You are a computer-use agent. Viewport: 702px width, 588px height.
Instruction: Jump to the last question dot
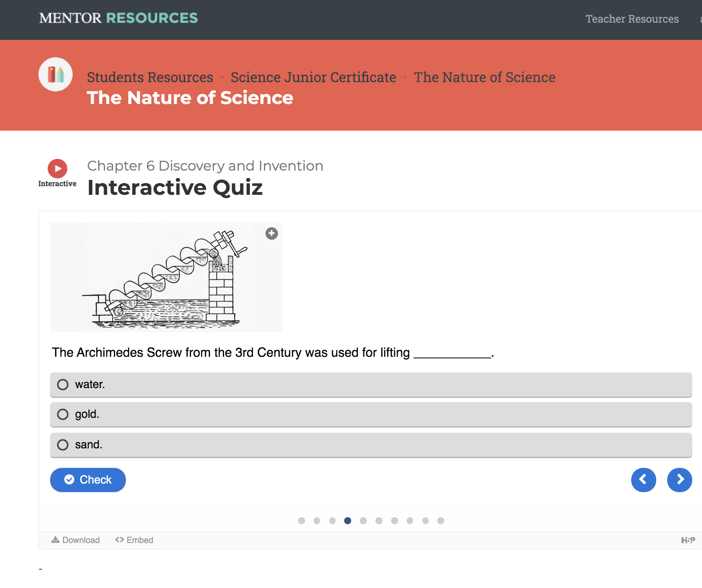click(x=441, y=521)
